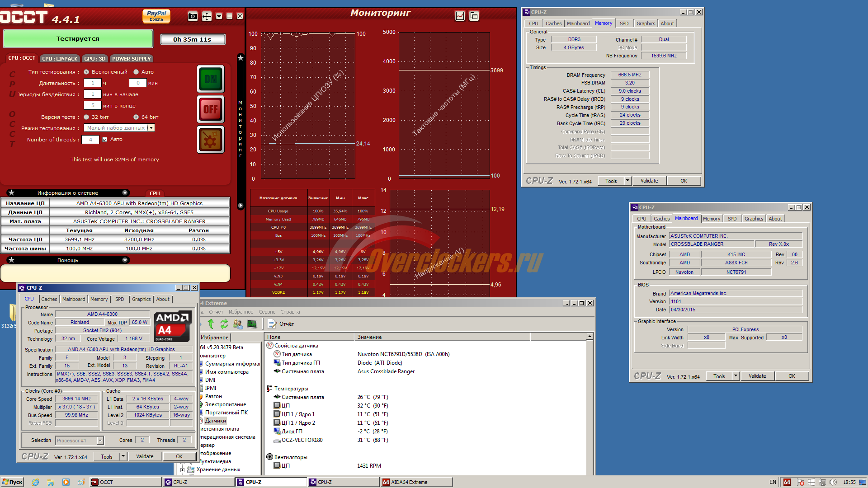868x488 pixels.
Task: Click AIDA64 sensor list scrollbar up arrow
Action: coord(590,337)
